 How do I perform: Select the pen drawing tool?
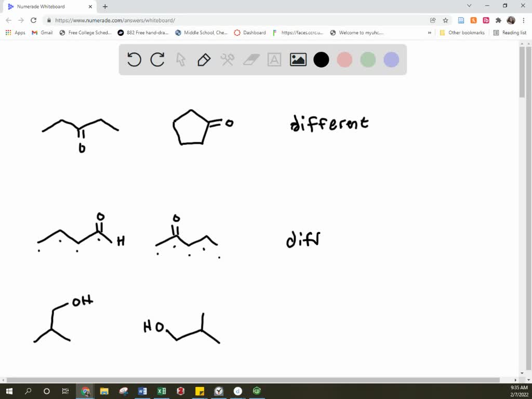tap(204, 60)
